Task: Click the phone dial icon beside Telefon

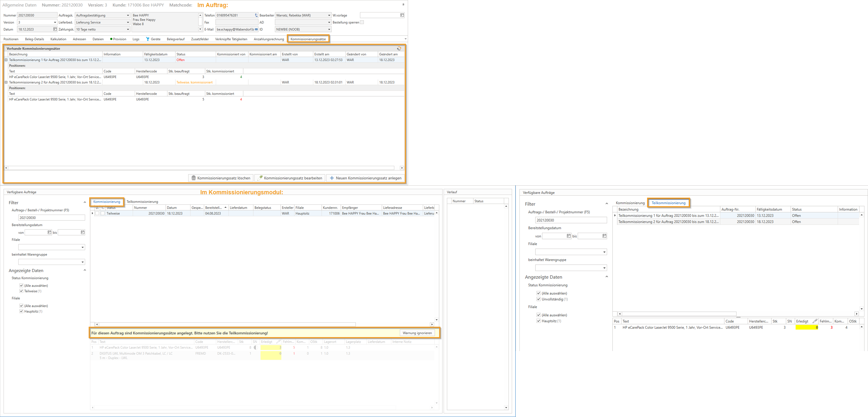Action: pos(256,15)
